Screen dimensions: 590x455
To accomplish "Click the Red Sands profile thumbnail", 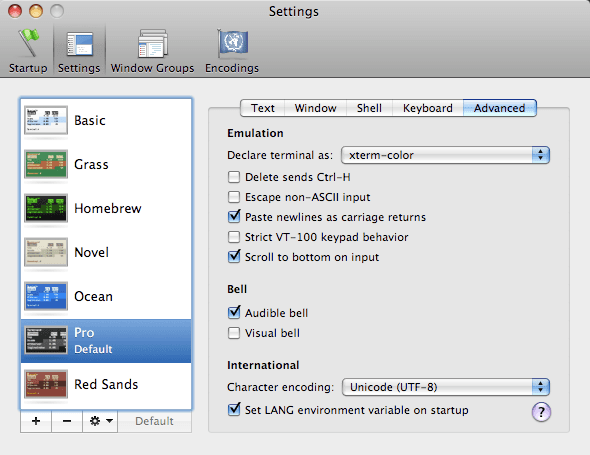I will 46,384.
